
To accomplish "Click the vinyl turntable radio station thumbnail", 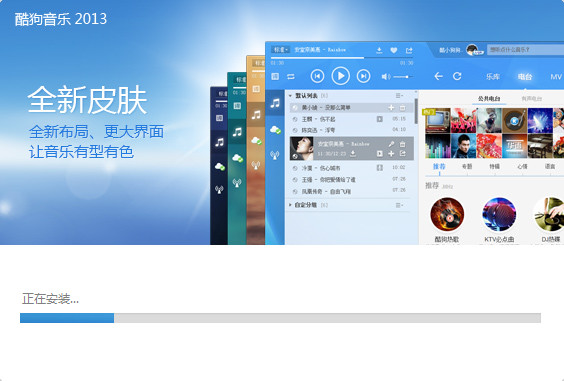I will pos(514,121).
